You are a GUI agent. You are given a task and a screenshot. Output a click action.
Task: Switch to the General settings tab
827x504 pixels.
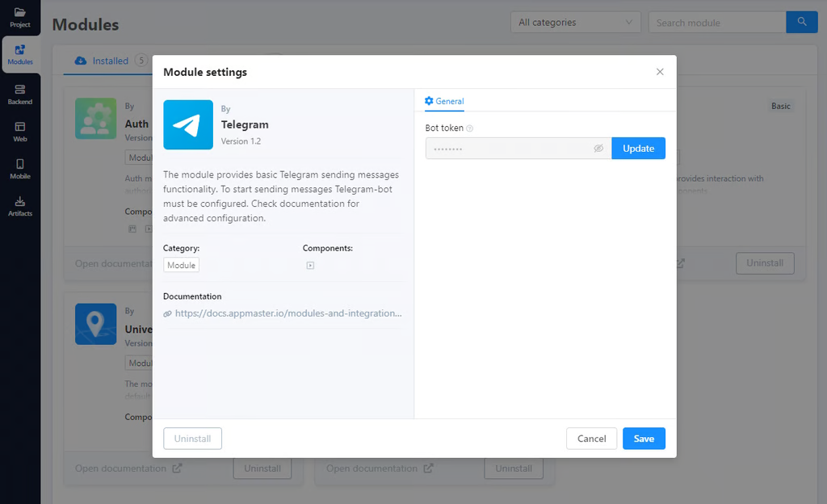click(x=444, y=101)
